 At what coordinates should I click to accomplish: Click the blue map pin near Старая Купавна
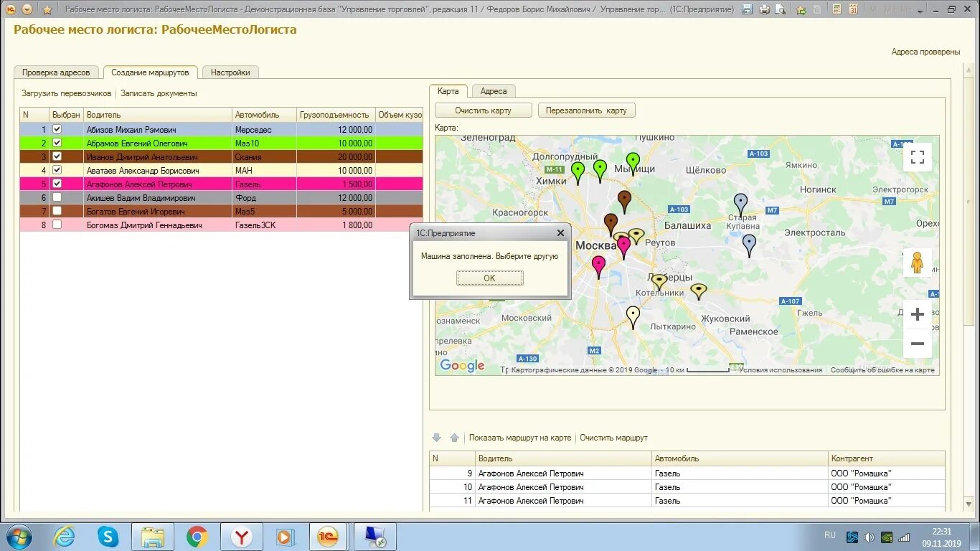(x=740, y=204)
